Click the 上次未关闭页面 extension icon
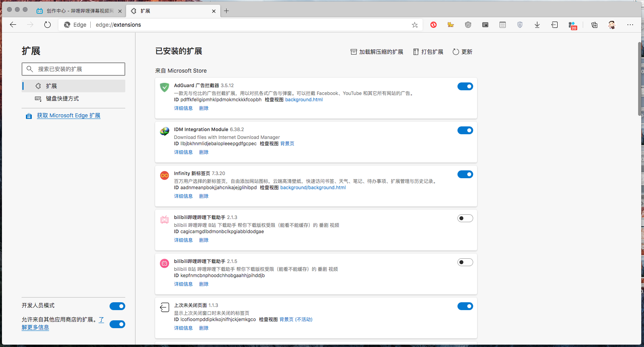 pyautogui.click(x=165, y=307)
